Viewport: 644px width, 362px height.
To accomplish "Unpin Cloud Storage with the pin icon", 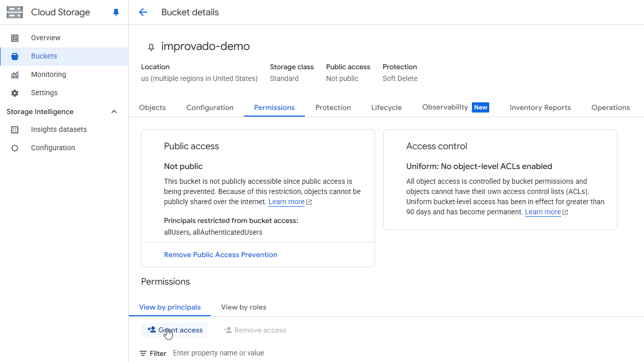I will (116, 13).
